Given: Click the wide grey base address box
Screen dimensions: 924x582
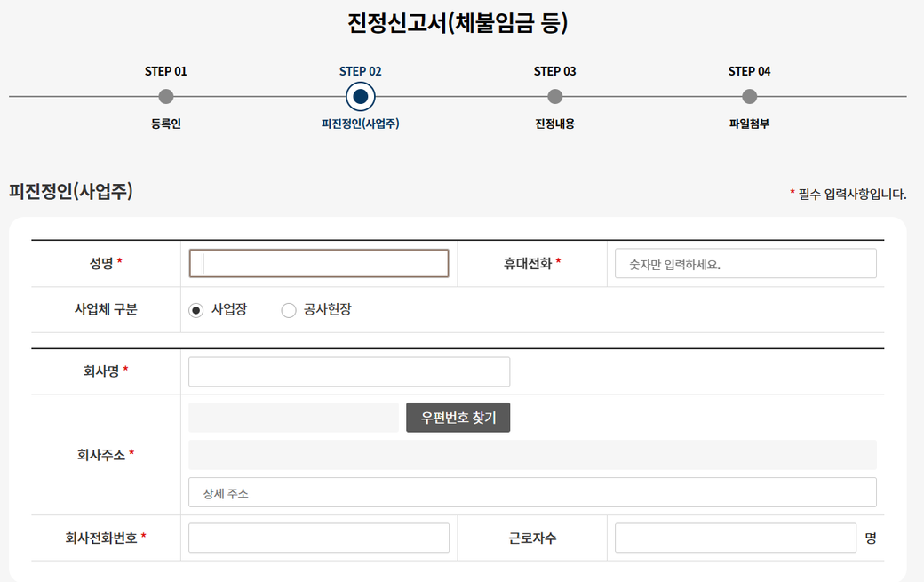Looking at the screenshot, I should (x=532, y=454).
